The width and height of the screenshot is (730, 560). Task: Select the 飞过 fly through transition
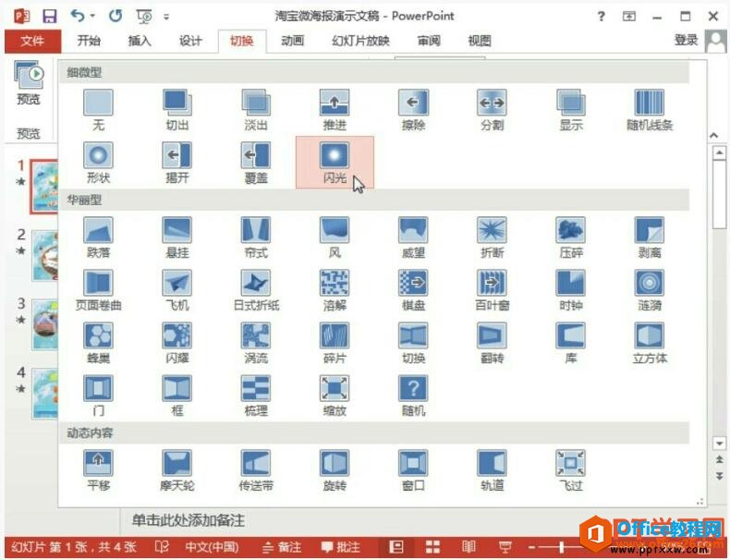(x=571, y=470)
